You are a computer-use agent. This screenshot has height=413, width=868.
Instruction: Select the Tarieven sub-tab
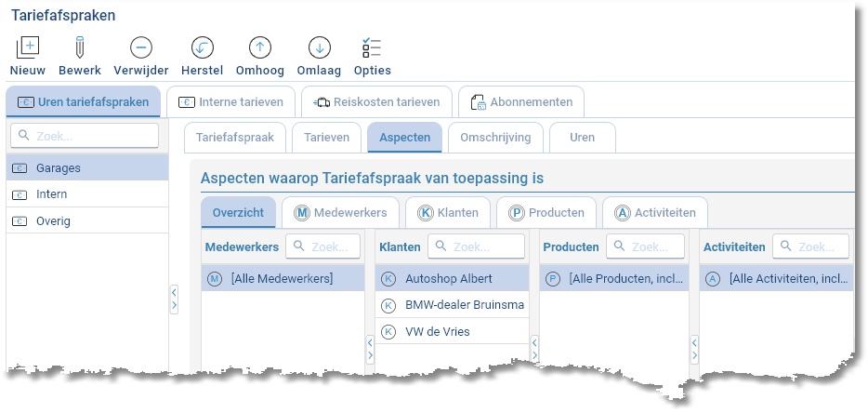[x=326, y=137]
